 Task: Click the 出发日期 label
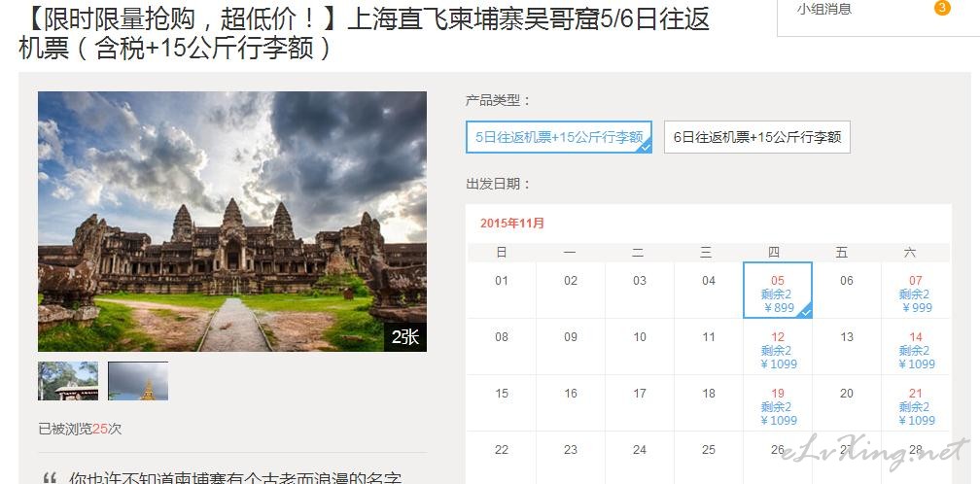tap(498, 185)
